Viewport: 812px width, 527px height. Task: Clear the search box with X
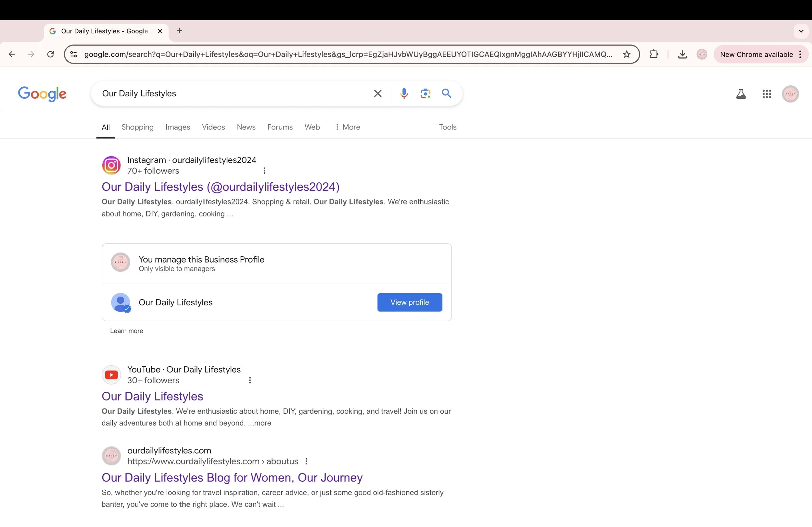pos(377,93)
